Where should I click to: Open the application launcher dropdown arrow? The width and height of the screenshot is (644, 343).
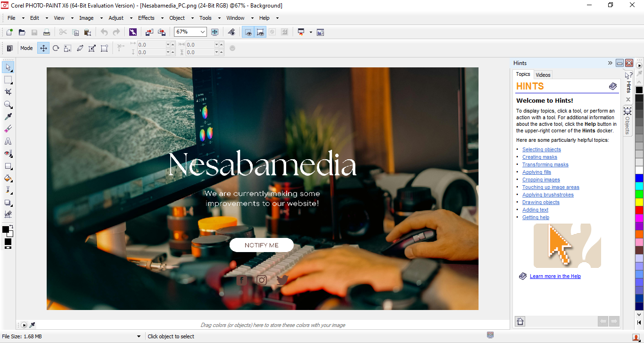[x=311, y=32]
